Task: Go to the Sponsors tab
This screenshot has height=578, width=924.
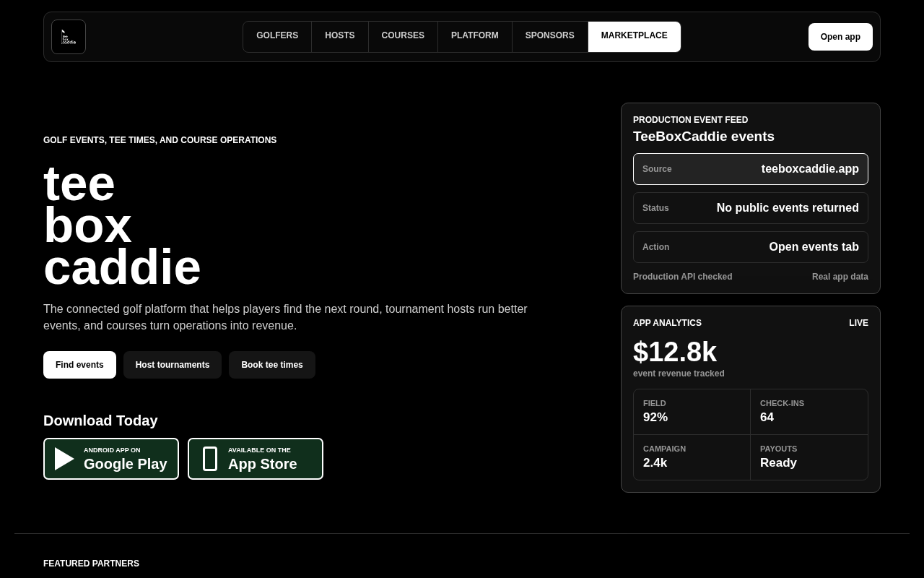Action: click(550, 36)
